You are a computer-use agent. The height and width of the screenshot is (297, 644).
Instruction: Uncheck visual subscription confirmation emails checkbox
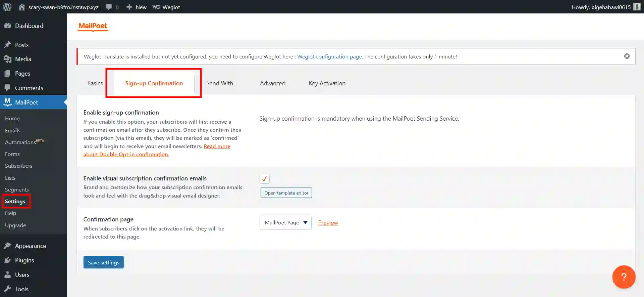point(265,179)
